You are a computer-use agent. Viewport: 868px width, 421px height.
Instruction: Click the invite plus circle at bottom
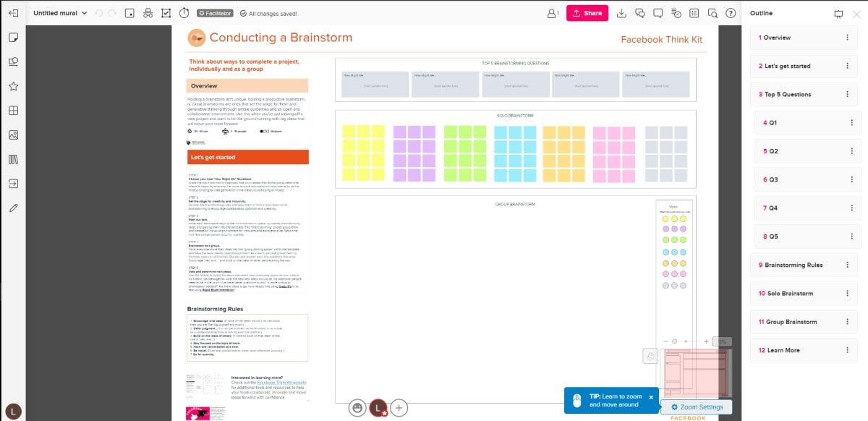399,408
